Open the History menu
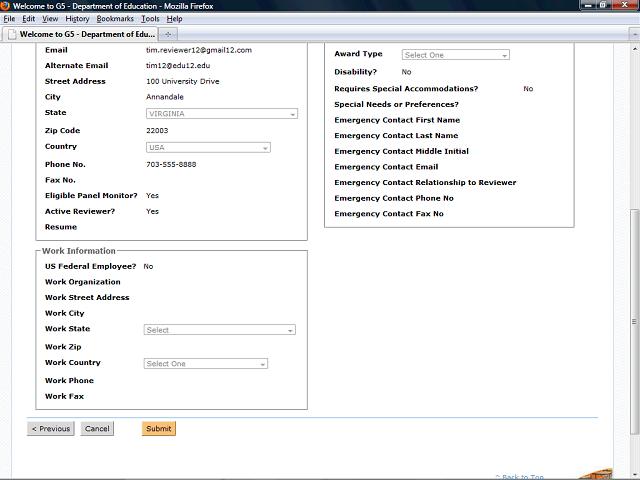 point(77,19)
